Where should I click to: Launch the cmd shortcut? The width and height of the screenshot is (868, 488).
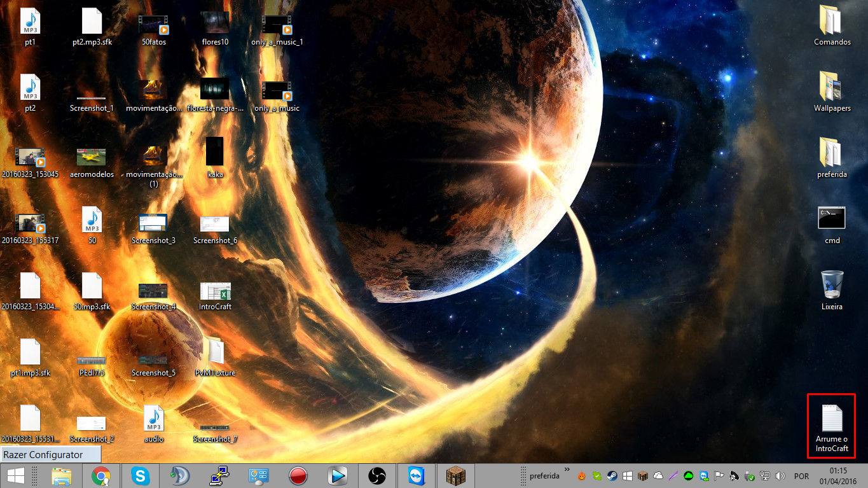832,226
